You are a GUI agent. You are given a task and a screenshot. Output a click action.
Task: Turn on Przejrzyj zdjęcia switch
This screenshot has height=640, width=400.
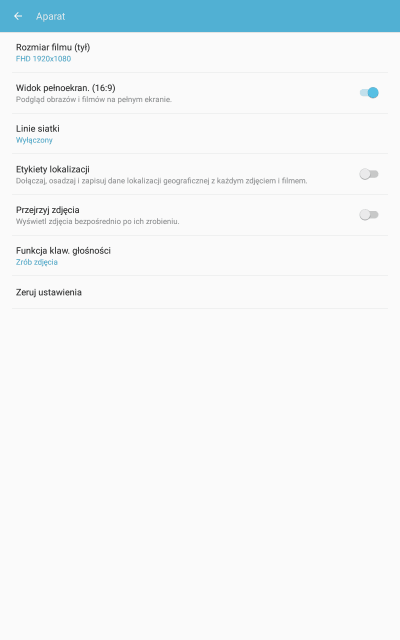[369, 215]
